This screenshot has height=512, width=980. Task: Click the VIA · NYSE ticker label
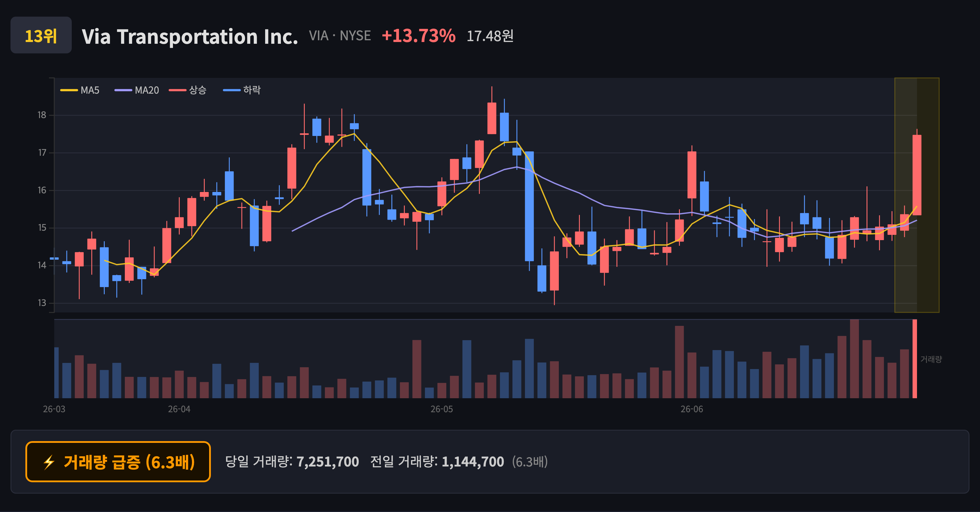point(340,36)
